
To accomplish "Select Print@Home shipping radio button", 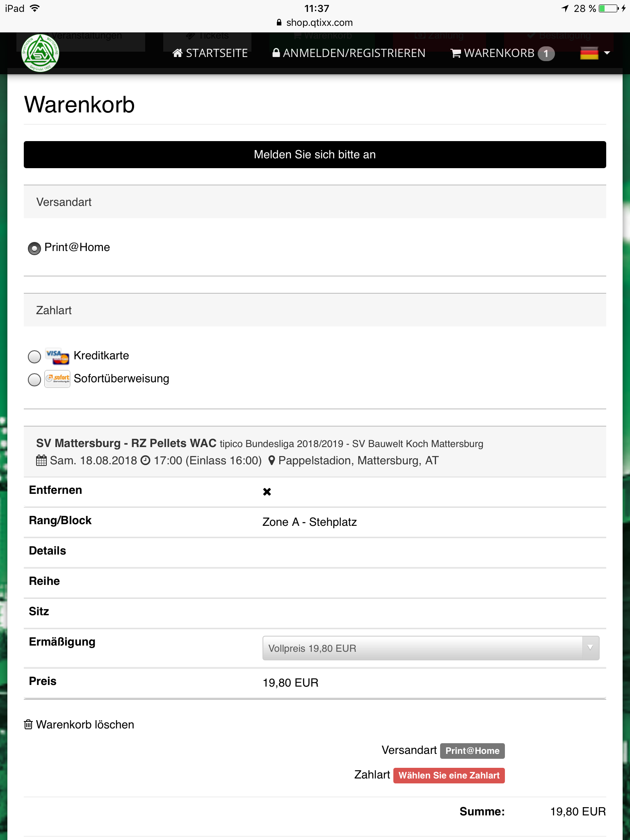I will pyautogui.click(x=34, y=249).
